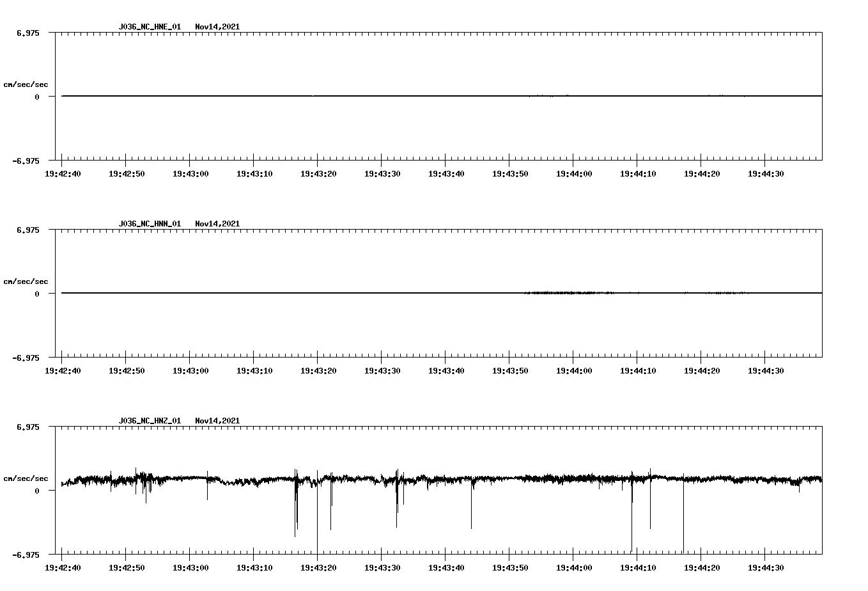The image size is (868, 591).
Task: Click the HNZ downward spike near 19:43:44
Action: click(x=472, y=504)
